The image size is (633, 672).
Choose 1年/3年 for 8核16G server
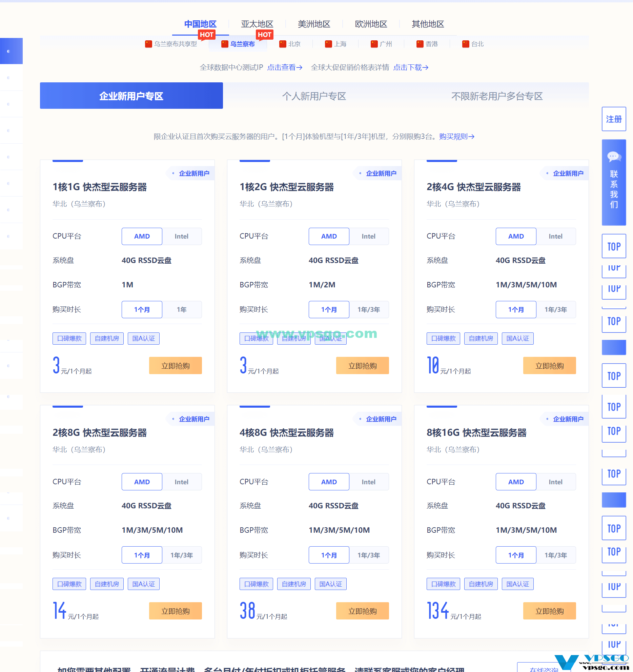point(556,555)
